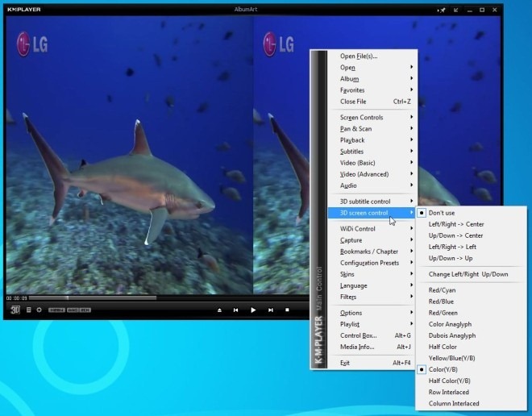Expand the Subtitles submenu
The height and width of the screenshot is (416, 532).
coord(372,152)
